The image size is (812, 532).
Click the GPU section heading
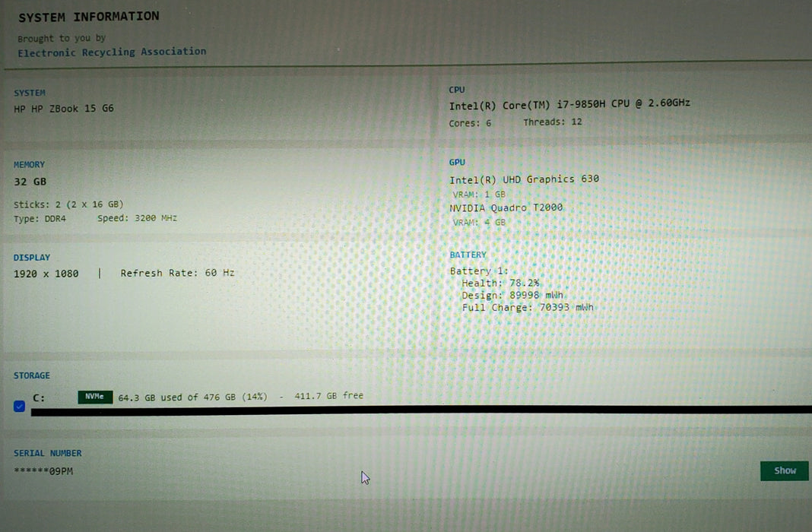pyautogui.click(x=457, y=163)
